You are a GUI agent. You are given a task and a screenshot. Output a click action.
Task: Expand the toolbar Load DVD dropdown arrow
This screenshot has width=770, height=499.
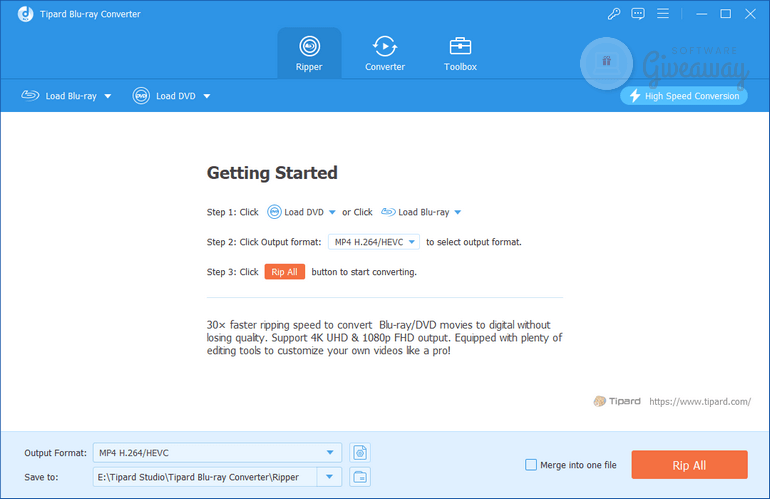coord(207,96)
